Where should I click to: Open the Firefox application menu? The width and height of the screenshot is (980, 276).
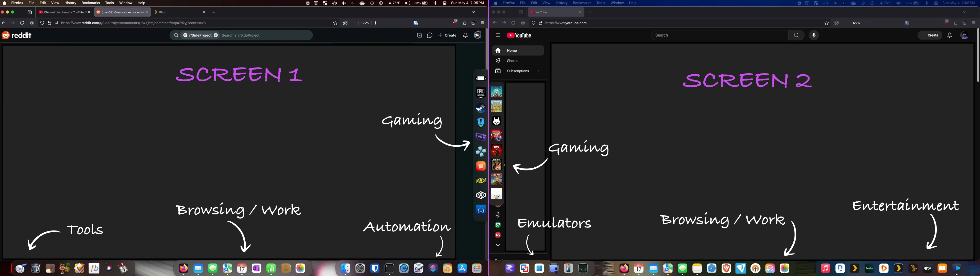pos(482,23)
